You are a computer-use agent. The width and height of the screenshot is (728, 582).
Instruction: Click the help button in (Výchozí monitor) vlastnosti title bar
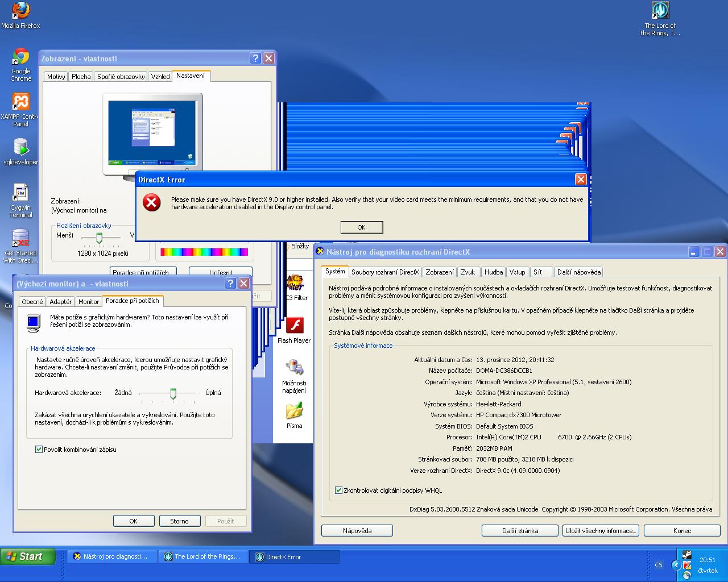[x=230, y=283]
